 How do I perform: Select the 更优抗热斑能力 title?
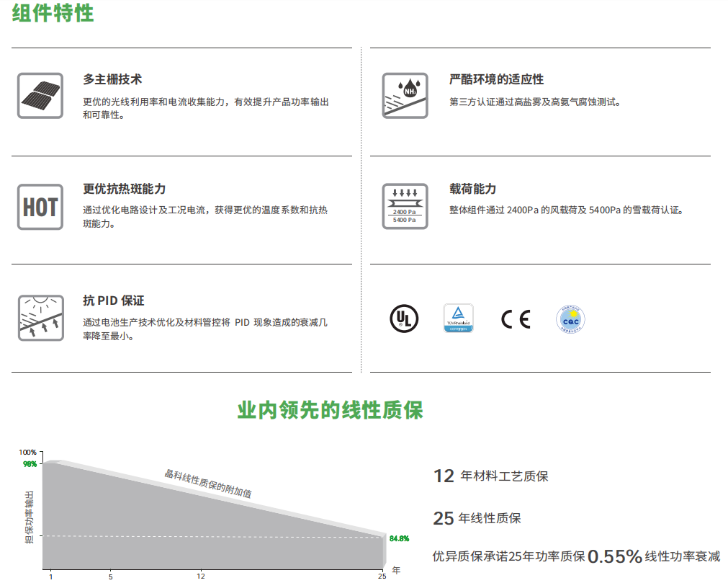[124, 189]
